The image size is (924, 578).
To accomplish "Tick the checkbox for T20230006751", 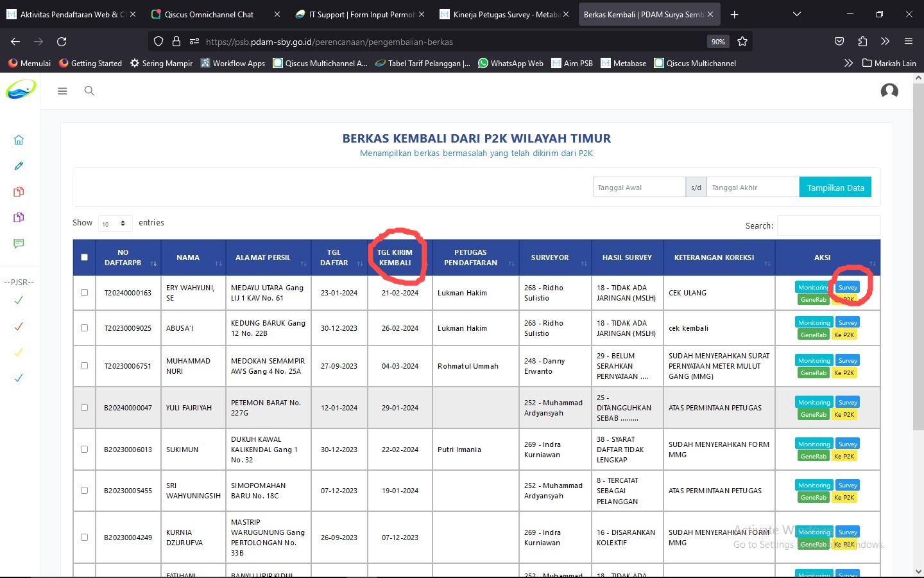I will (84, 366).
